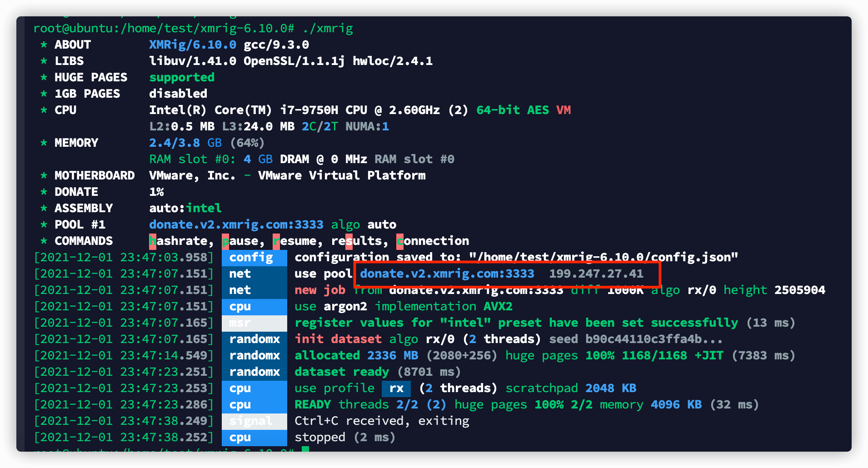The height and width of the screenshot is (468, 868).
Task: Click the red 'VM' flag on CPU line
Action: pos(564,110)
